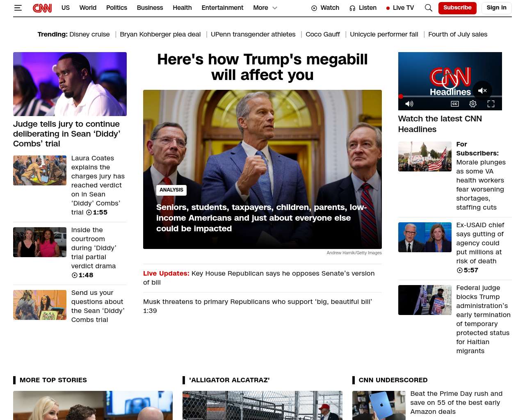Open Send us your questions story
Image resolution: width=525 pixels, height=420 pixels.
click(98, 306)
